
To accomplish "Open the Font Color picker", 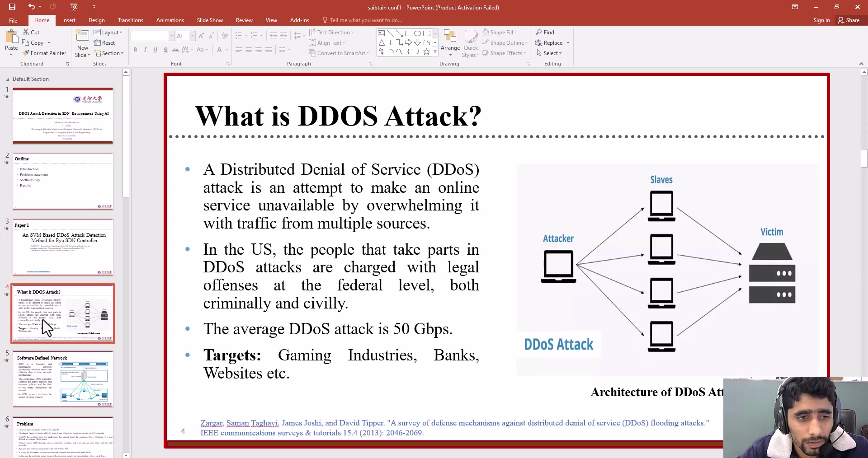I will [219, 50].
